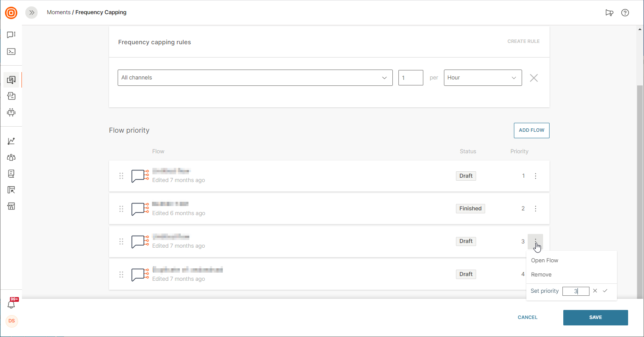Screen dimensions: 644x337
Task: Confirm the set priority with checkmark
Action: [605, 291]
